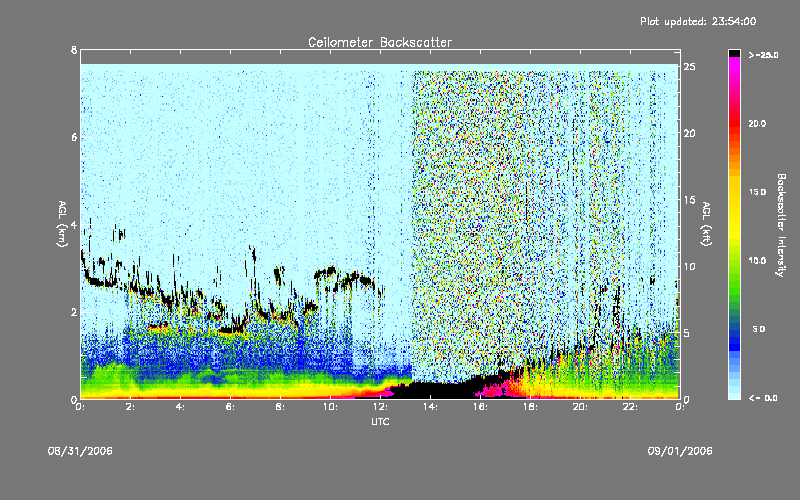
Task: Pick the black swatch atop the colorbar
Action: click(x=734, y=53)
